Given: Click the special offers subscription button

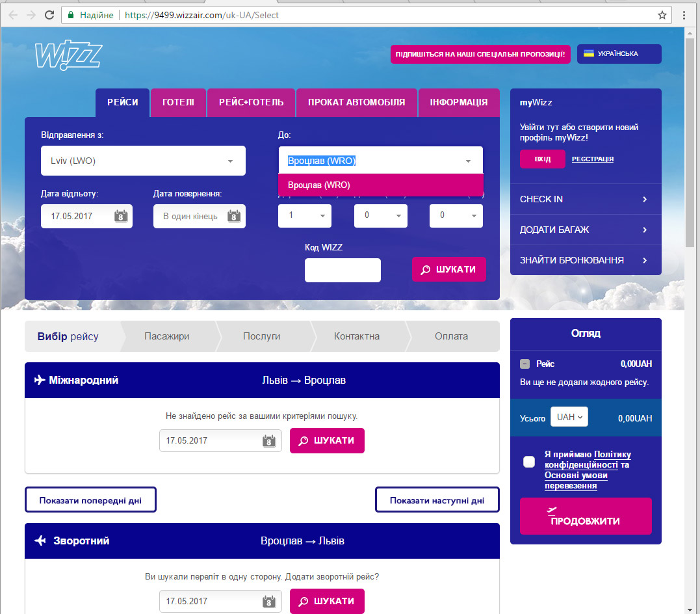Looking at the screenshot, I should coord(480,54).
